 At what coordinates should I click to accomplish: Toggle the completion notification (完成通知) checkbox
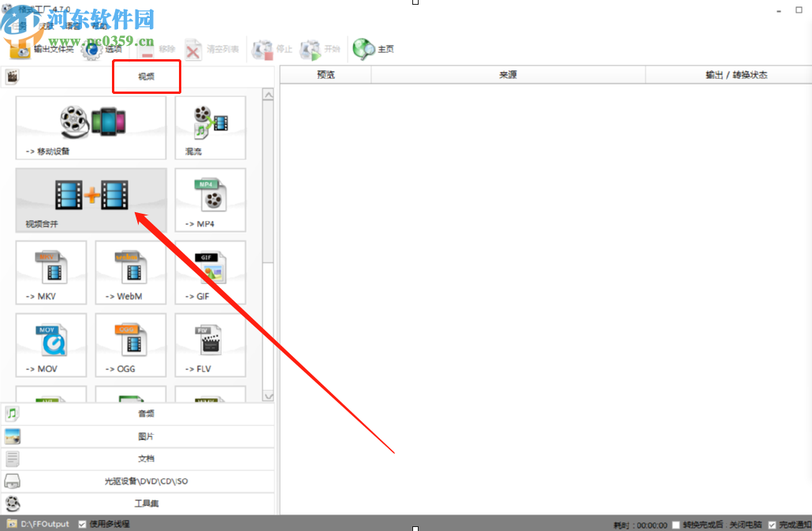[x=772, y=525]
